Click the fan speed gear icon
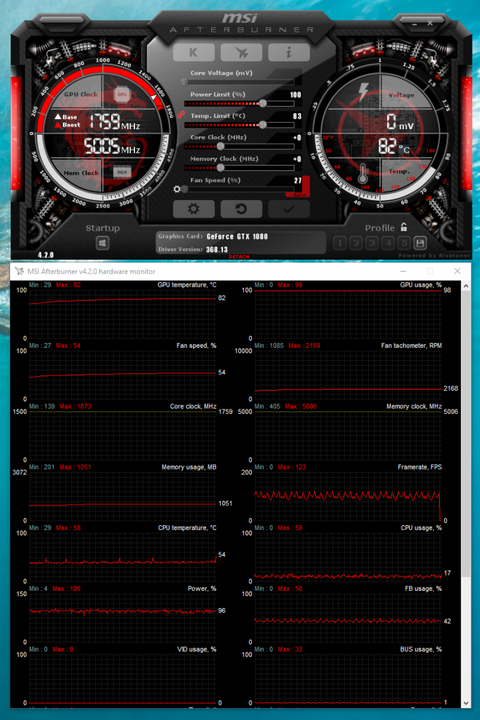The height and width of the screenshot is (720, 480). pyautogui.click(x=177, y=189)
